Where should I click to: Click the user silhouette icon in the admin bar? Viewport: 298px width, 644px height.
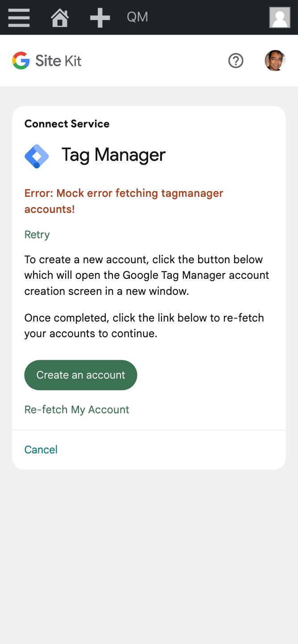(x=280, y=17)
